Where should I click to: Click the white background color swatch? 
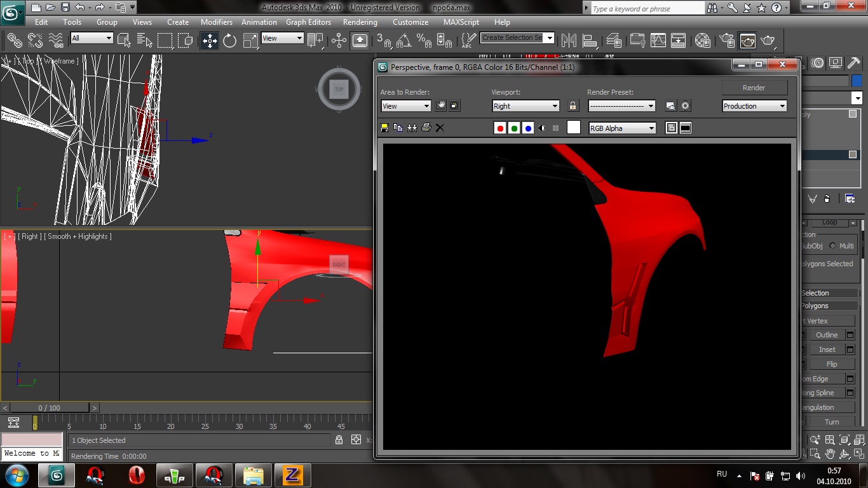(573, 128)
